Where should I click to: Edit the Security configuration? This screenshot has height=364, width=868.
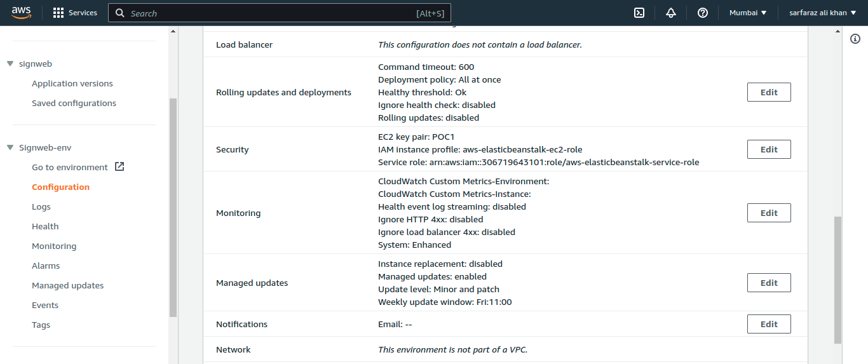coord(769,149)
